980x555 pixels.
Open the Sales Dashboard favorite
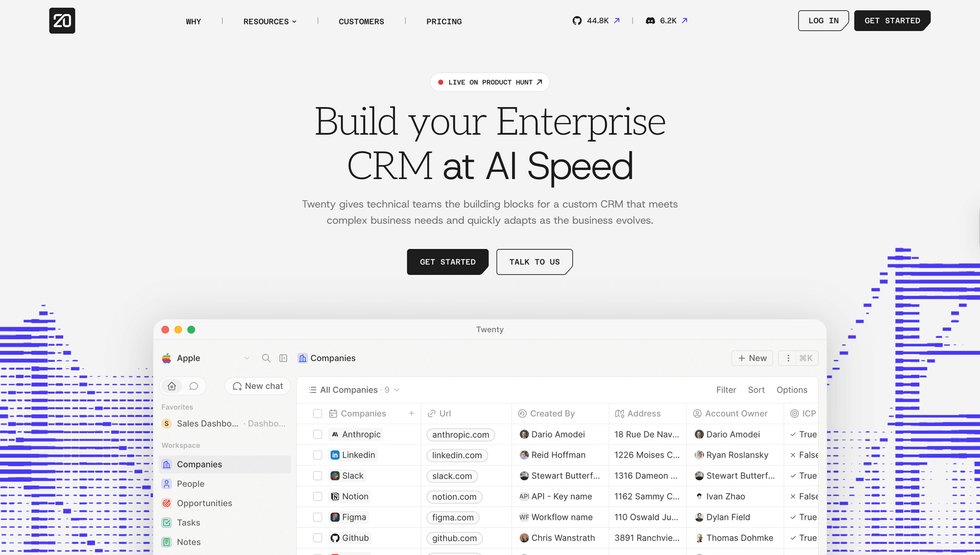(225, 423)
